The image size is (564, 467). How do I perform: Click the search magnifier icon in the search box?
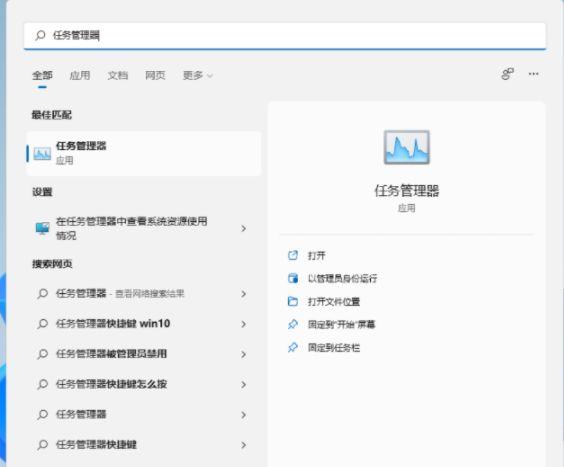pyautogui.click(x=40, y=35)
